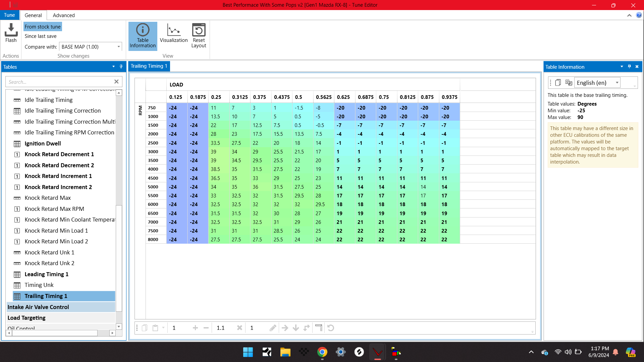Switch to the Advanced ribbon tab
644x362 pixels.
pyautogui.click(x=64, y=15)
